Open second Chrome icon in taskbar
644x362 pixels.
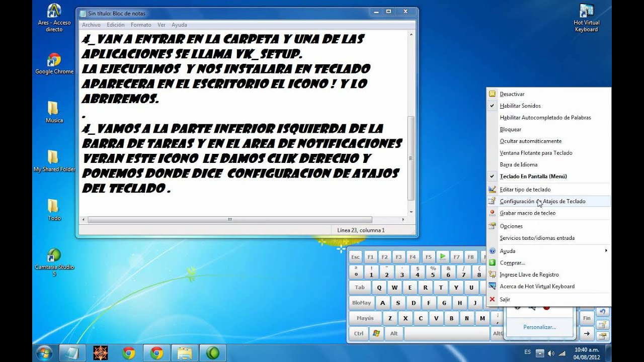click(x=156, y=353)
